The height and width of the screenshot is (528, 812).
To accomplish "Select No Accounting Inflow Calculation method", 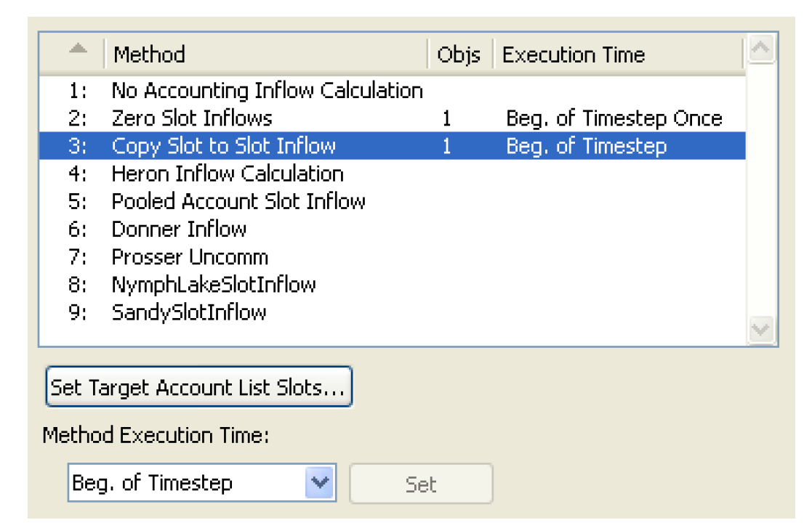I will [267, 91].
